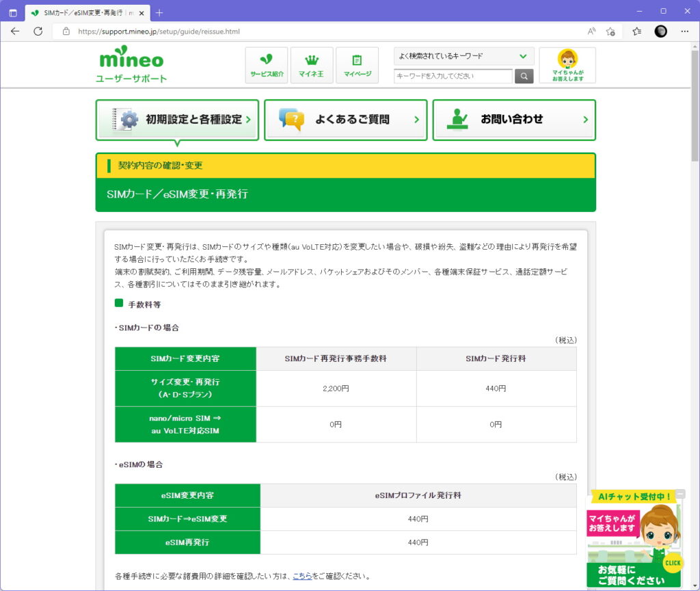The height and width of the screenshot is (591, 700).
Task: Click 契約内容の確認・変更 heading
Action: pos(160,166)
